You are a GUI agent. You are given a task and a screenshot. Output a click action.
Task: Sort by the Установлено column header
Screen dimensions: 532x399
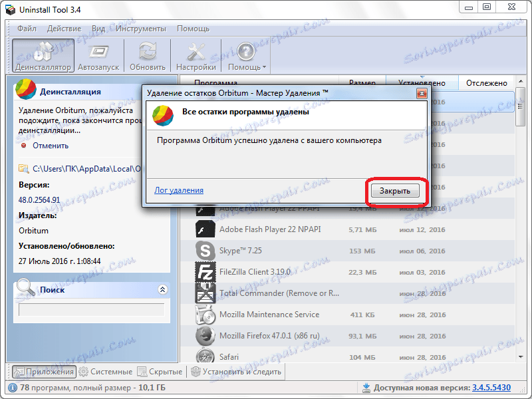[x=422, y=82]
